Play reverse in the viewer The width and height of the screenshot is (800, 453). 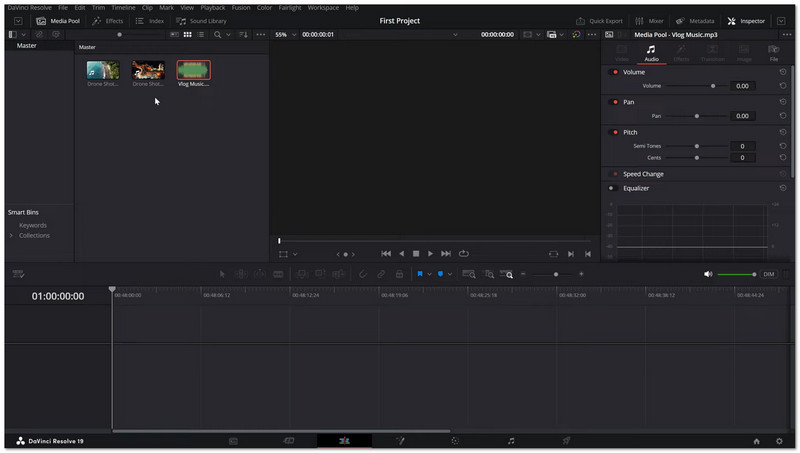402,254
